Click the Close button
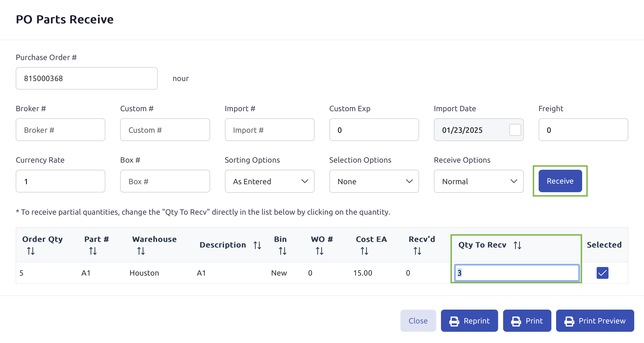Screen dimensions: 644x343 418,321
